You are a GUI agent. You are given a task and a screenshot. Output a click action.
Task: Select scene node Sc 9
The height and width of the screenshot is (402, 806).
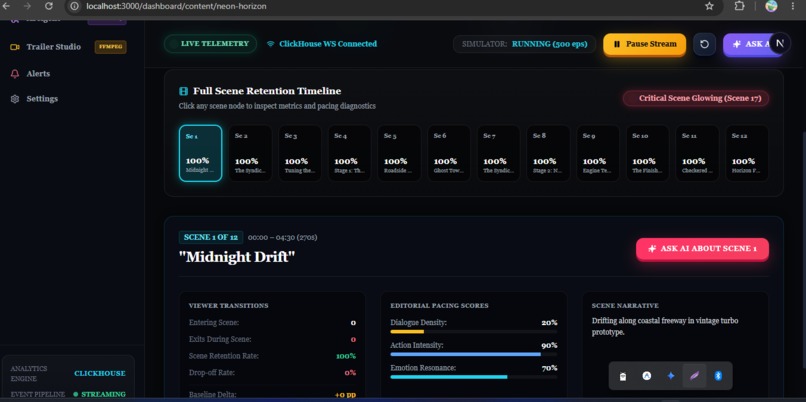(x=598, y=153)
